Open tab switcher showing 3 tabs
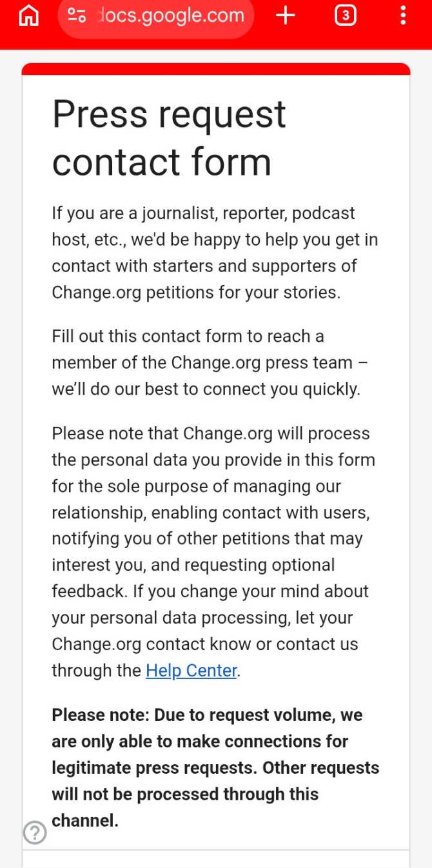 (346, 16)
